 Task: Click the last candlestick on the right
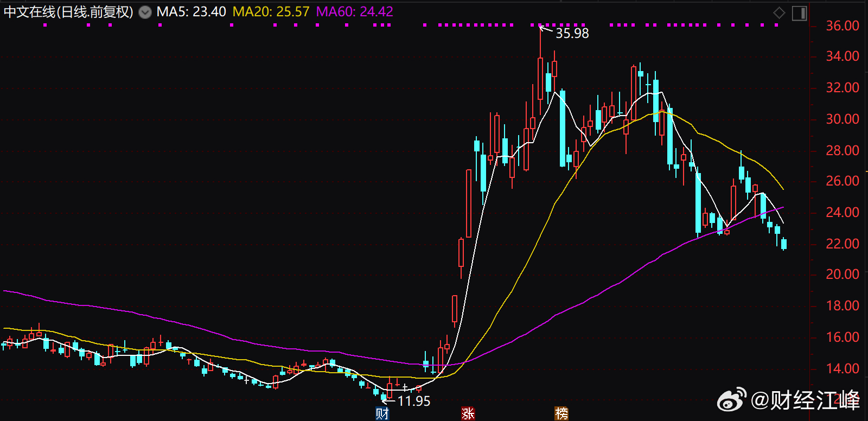coord(783,244)
